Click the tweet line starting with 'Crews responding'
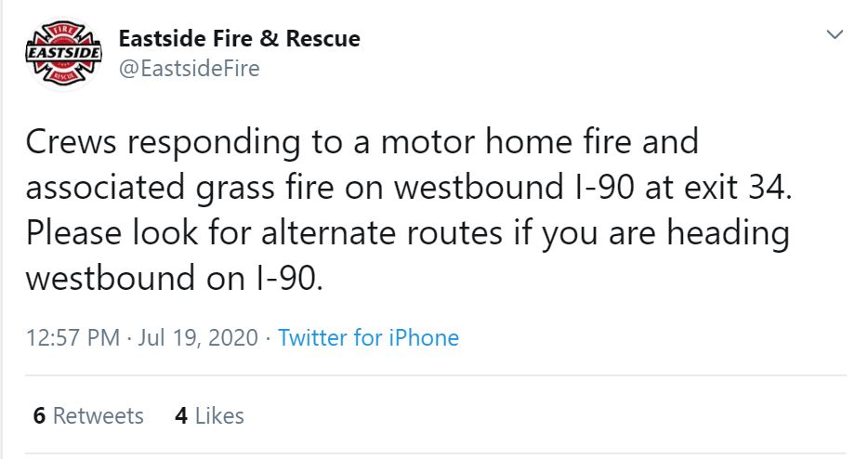 coord(362,143)
